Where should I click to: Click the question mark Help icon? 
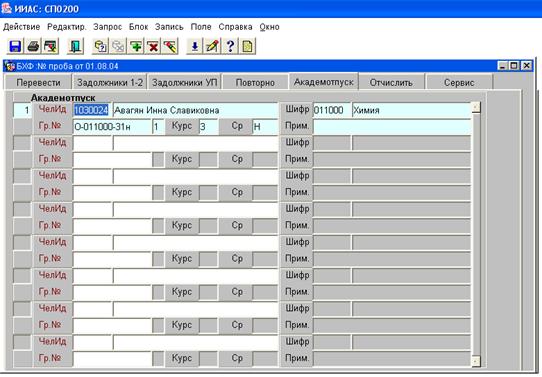230,46
